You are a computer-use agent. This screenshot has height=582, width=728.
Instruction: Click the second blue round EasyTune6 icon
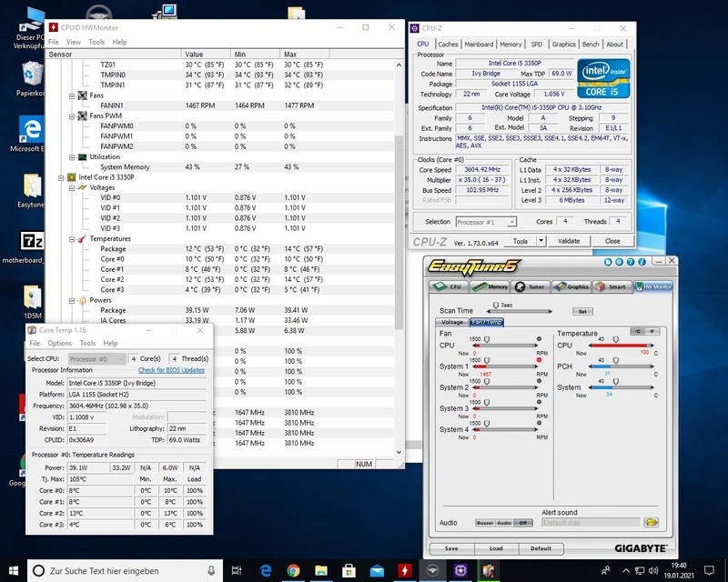[x=619, y=262]
